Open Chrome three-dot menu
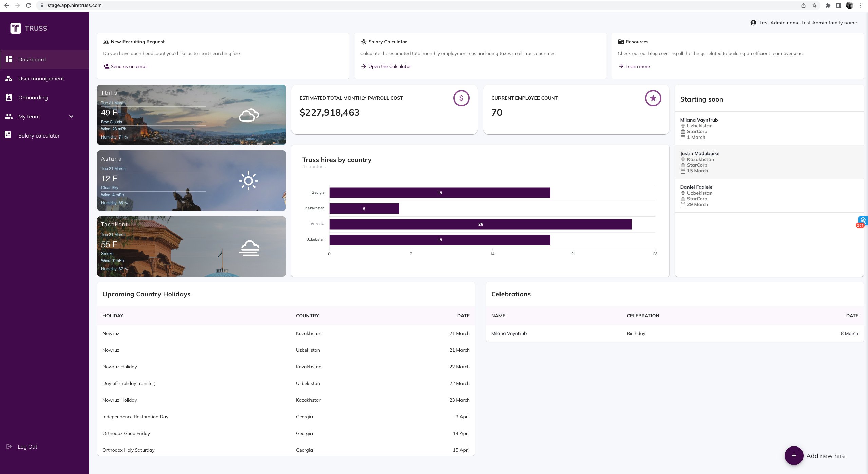This screenshot has width=868, height=474. click(861, 5)
